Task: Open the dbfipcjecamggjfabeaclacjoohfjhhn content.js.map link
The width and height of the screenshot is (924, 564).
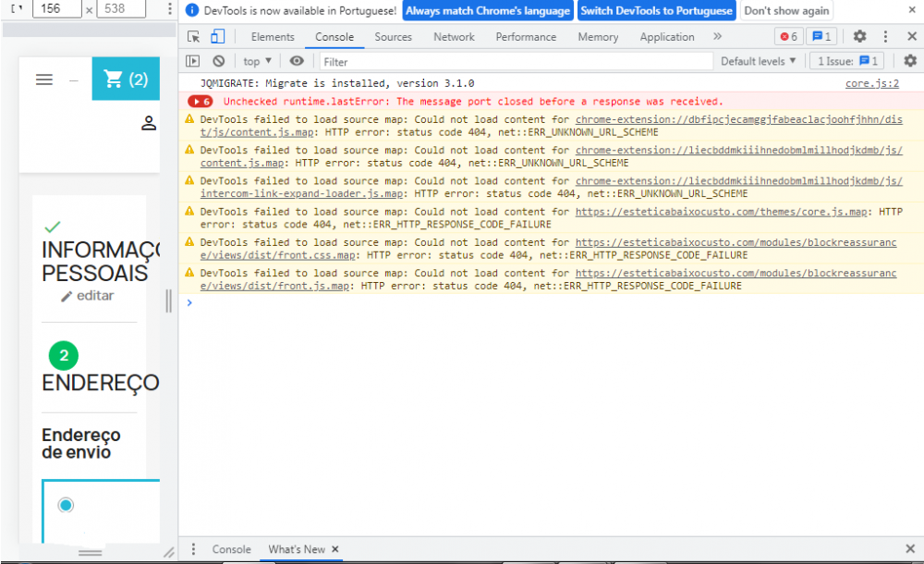Action: click(x=551, y=126)
